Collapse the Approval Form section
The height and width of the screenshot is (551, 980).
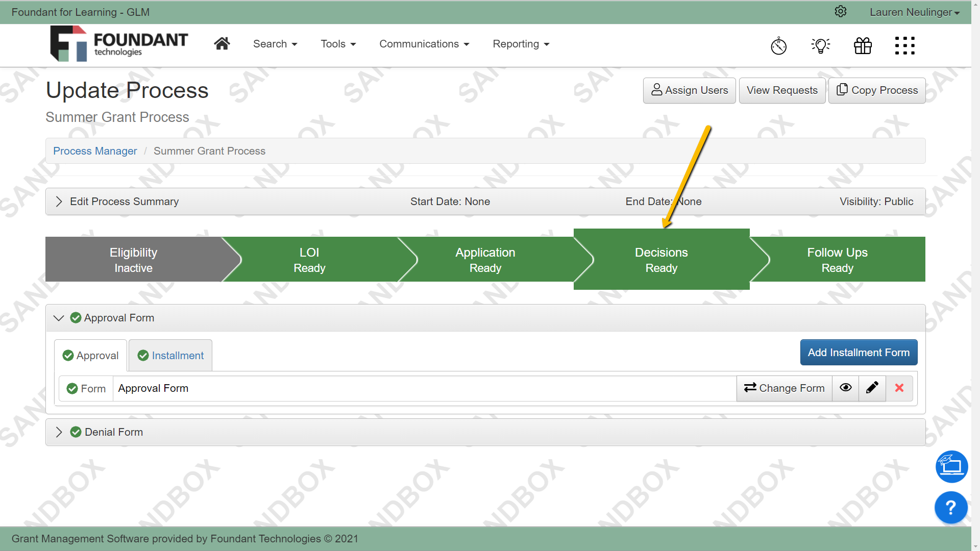tap(59, 317)
